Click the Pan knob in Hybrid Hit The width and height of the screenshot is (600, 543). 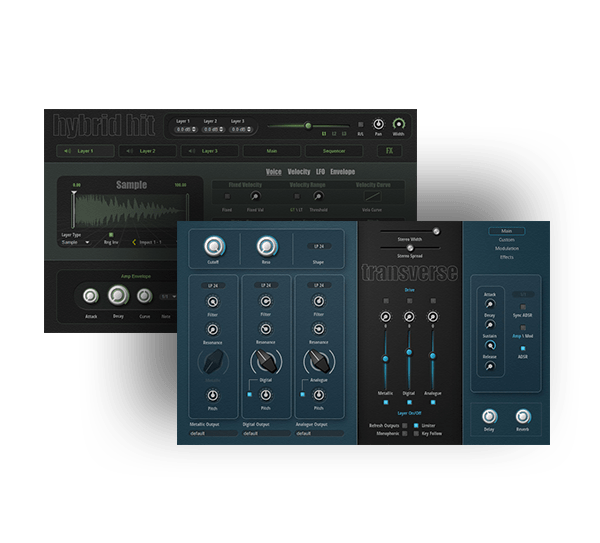[378, 122]
